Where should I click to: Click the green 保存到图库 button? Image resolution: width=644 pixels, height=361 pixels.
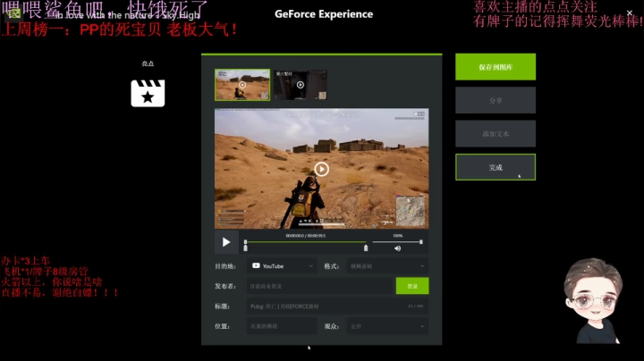[x=496, y=67]
